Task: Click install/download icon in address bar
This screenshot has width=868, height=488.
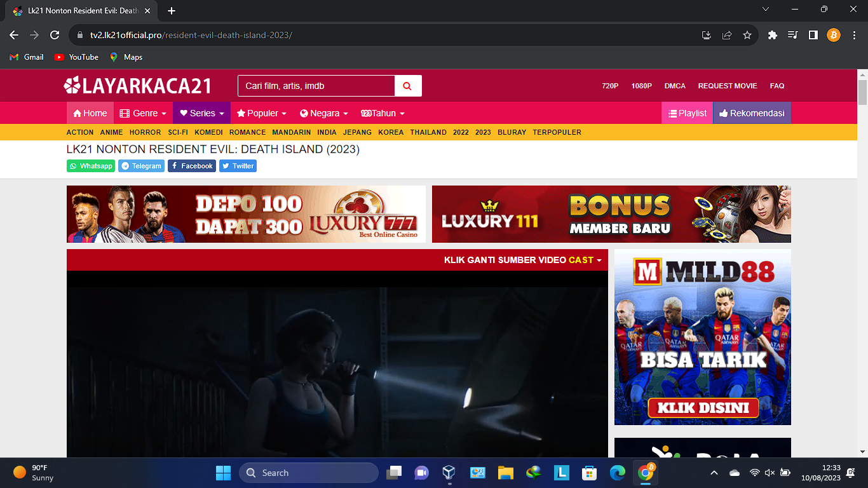Action: tap(706, 35)
